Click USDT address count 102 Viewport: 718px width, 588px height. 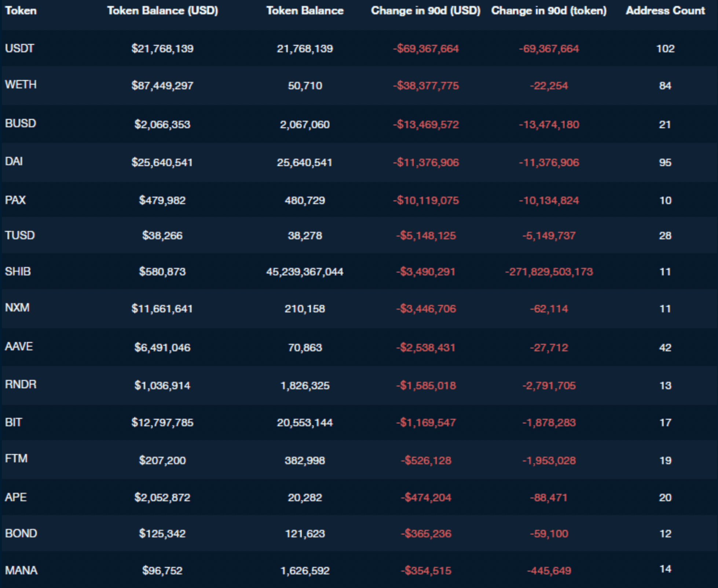tap(665, 49)
